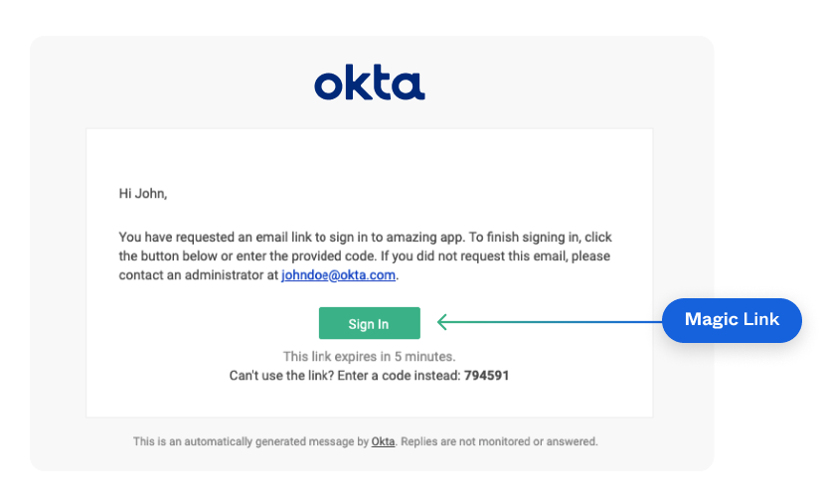Follow the Okta link in footer
Screen dimensions: 823x504
point(383,441)
